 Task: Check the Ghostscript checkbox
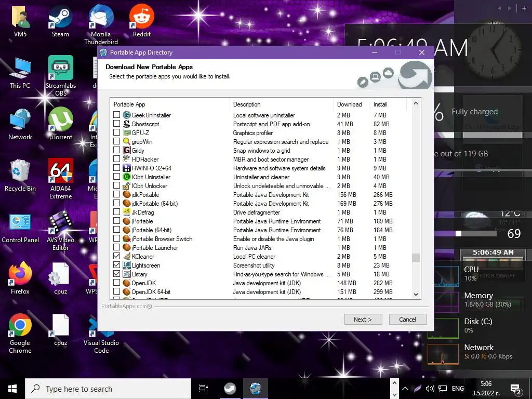(116, 124)
